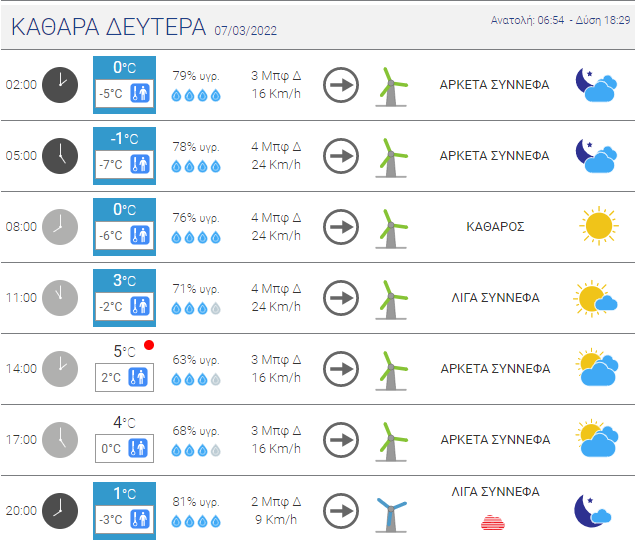Click the red dot next to 5°C
Image resolution: width=637 pixels, height=543 pixels.
click(x=149, y=345)
